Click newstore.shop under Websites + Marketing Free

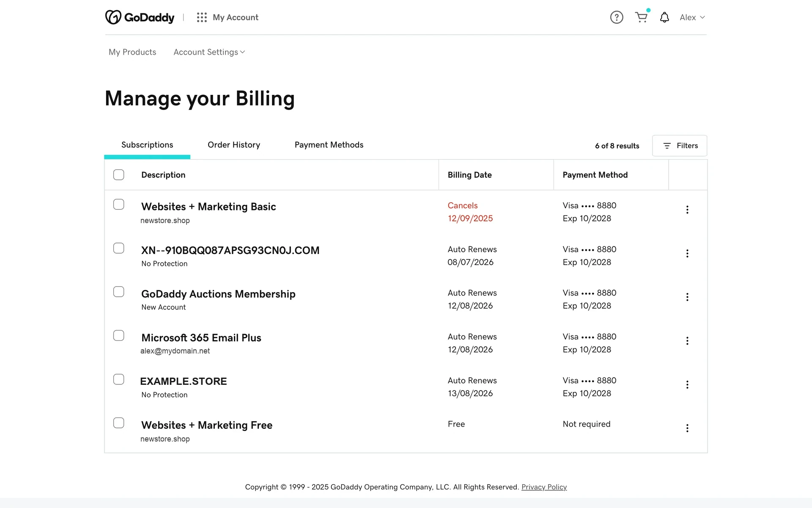point(165,439)
